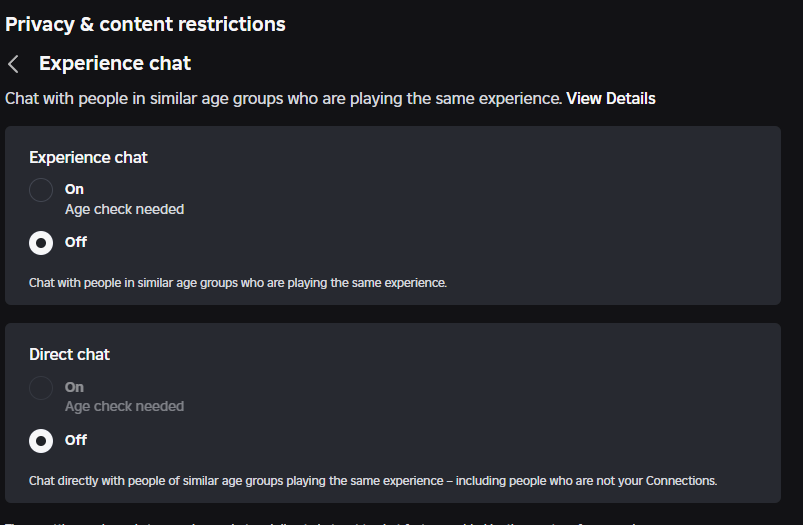Click the On label in Experience chat card
The height and width of the screenshot is (525, 803).
[x=75, y=189]
